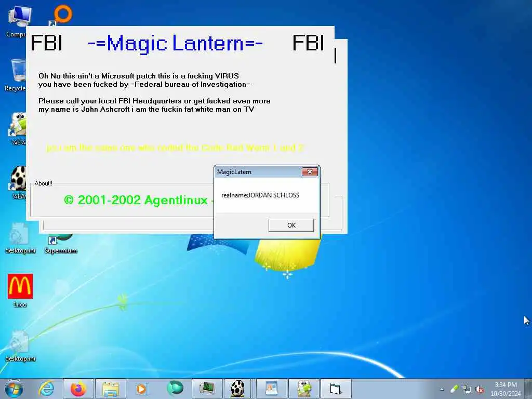The width and height of the screenshot is (532, 399).
Task: Select the spotted egg shortcut on desktop
Action: pos(18,182)
